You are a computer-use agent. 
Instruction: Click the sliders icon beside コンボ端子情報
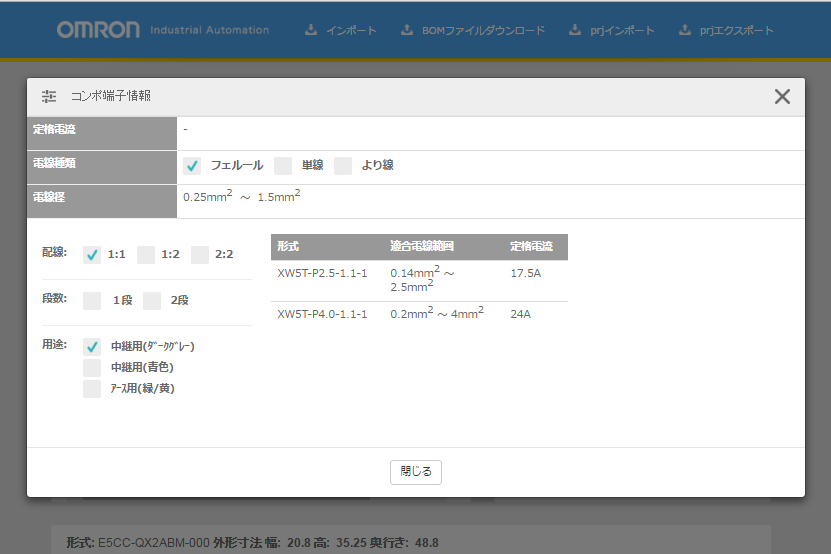tap(49, 96)
